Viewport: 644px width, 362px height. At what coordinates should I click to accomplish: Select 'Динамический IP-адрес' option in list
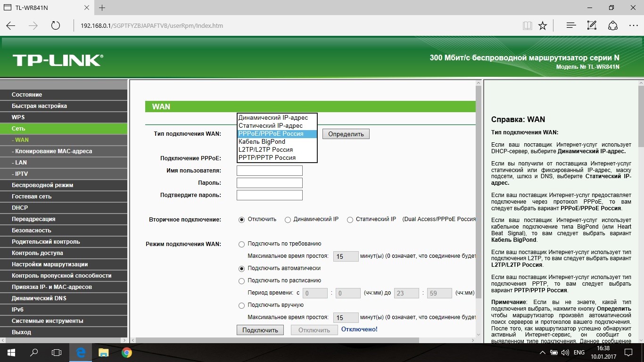click(x=273, y=117)
